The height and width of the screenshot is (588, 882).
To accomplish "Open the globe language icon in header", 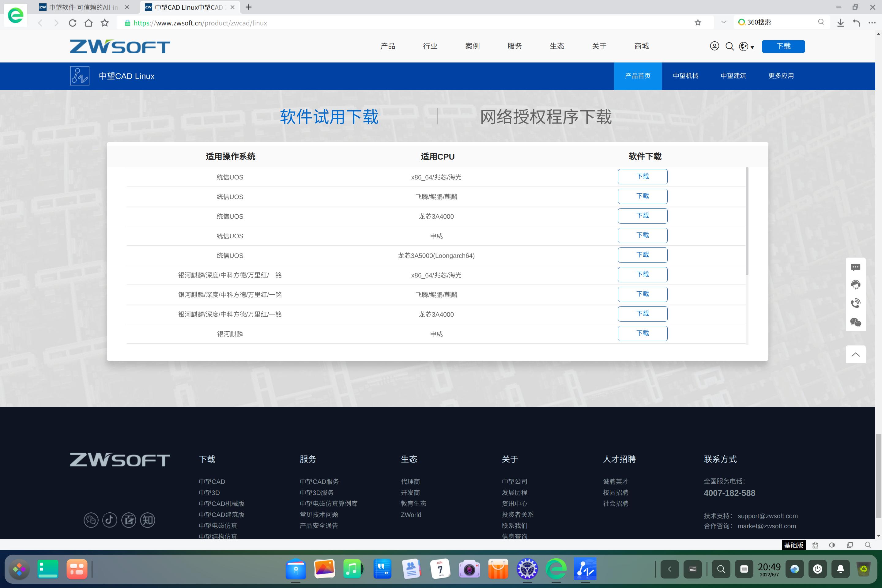I will [744, 46].
